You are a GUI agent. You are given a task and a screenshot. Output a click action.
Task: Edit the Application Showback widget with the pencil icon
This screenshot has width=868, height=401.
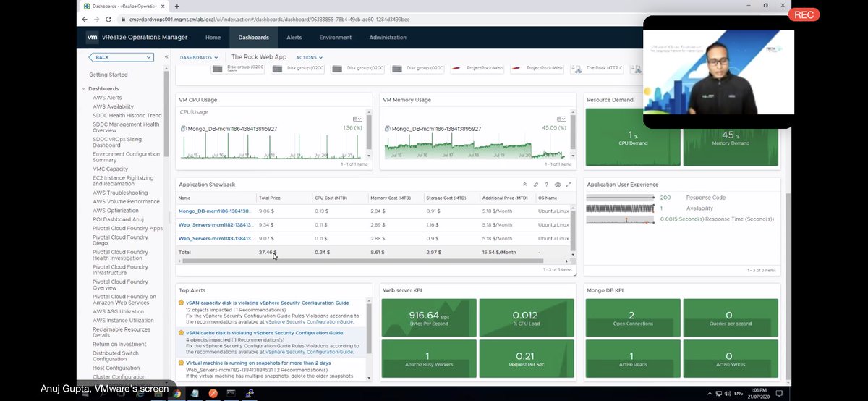536,185
